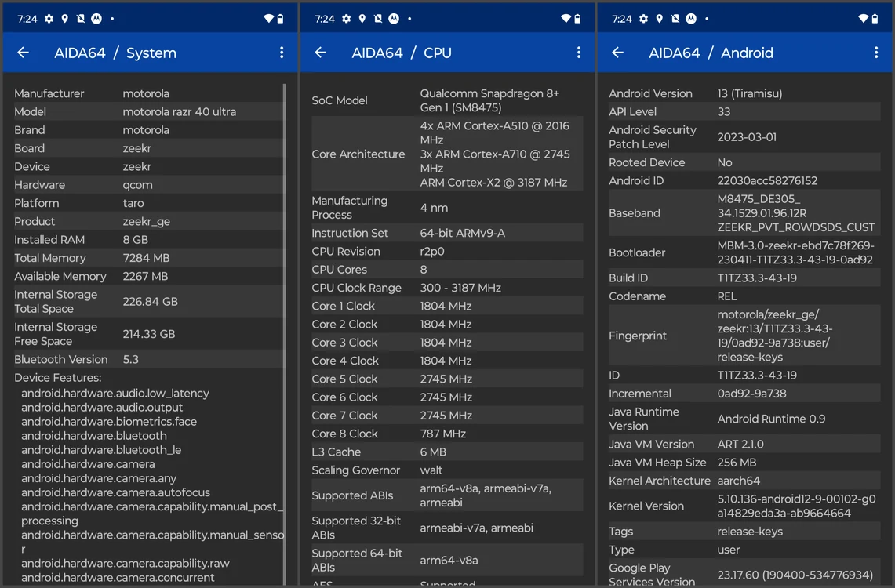Select Kernel Architecture 'aarch64'

click(744, 481)
